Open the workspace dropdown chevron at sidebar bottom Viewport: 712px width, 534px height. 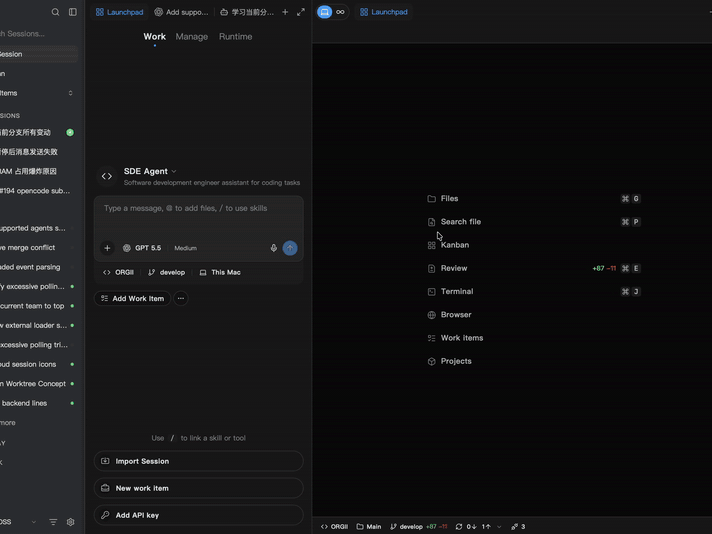click(x=34, y=522)
